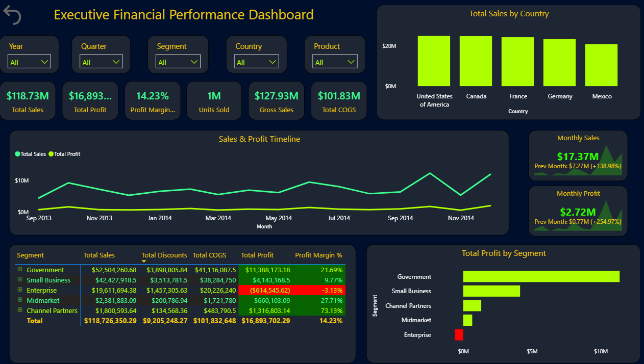Select the Total Profit KPI card

point(90,101)
